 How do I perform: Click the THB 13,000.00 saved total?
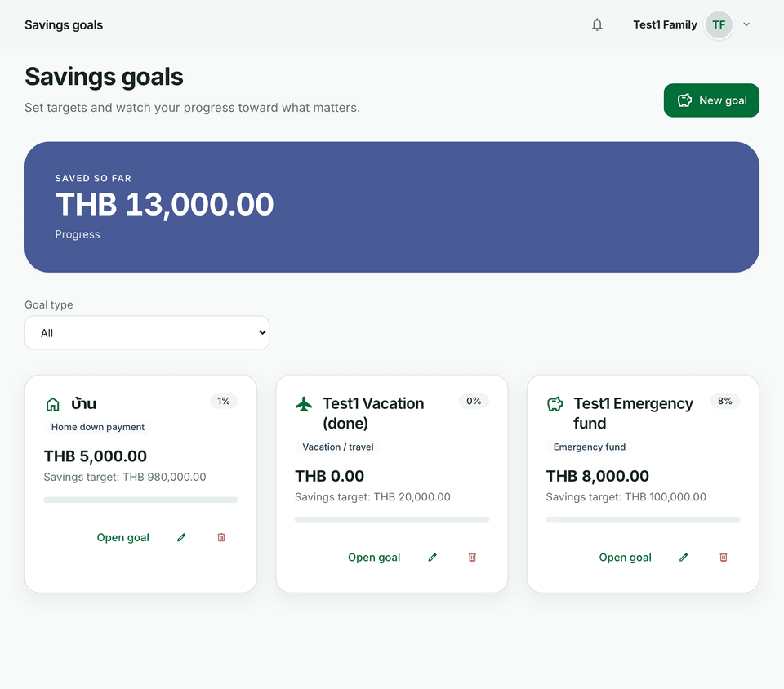point(164,204)
